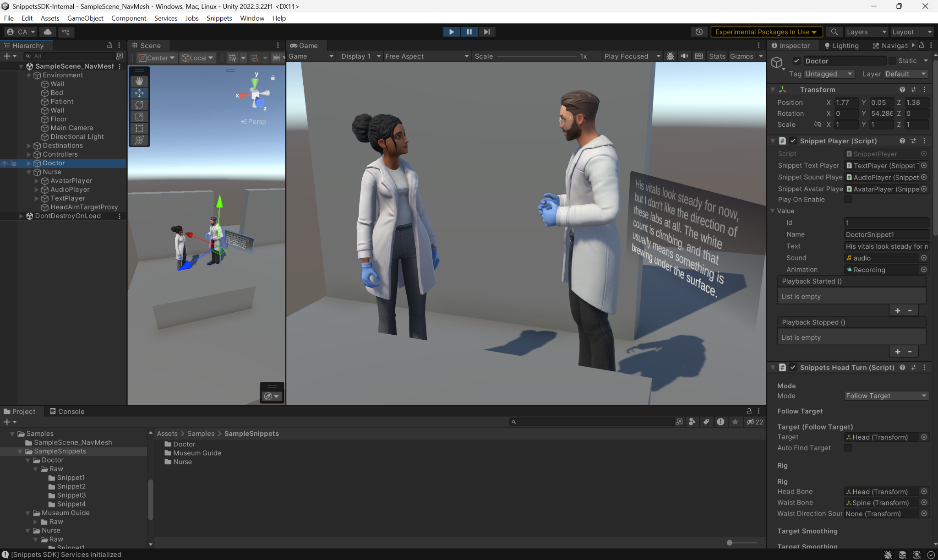Click the Pause button
Image resolution: width=938 pixels, height=560 pixels.
click(x=469, y=32)
